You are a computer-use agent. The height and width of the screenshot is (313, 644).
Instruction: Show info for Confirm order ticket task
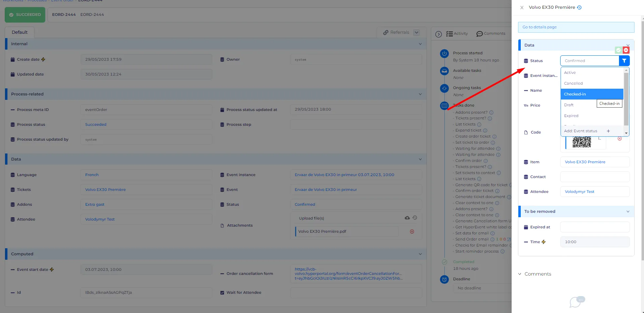pos(497,191)
